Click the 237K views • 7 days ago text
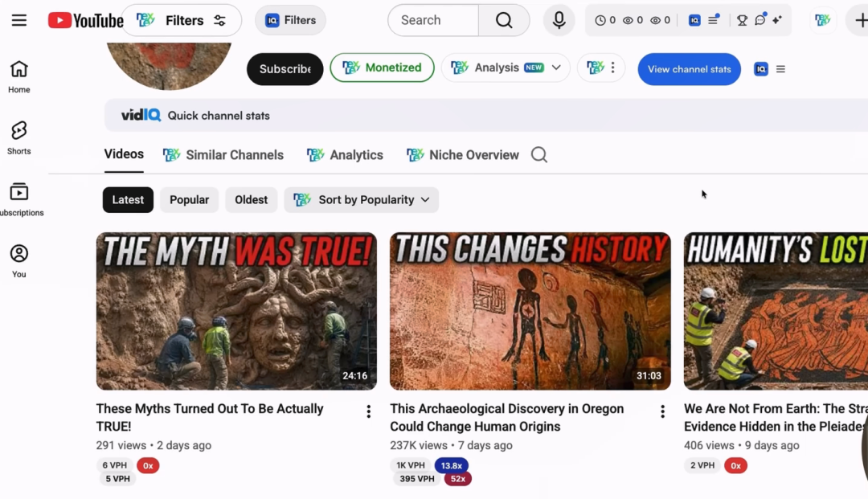 coord(451,445)
